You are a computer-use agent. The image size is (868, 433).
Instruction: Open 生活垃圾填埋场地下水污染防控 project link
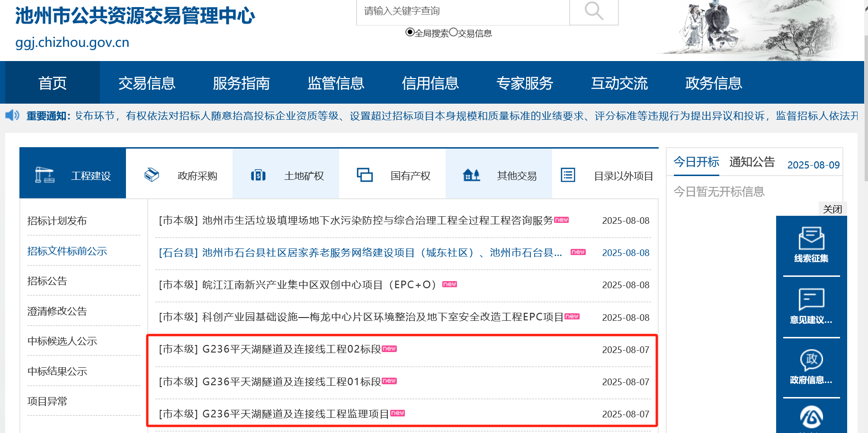(356, 221)
